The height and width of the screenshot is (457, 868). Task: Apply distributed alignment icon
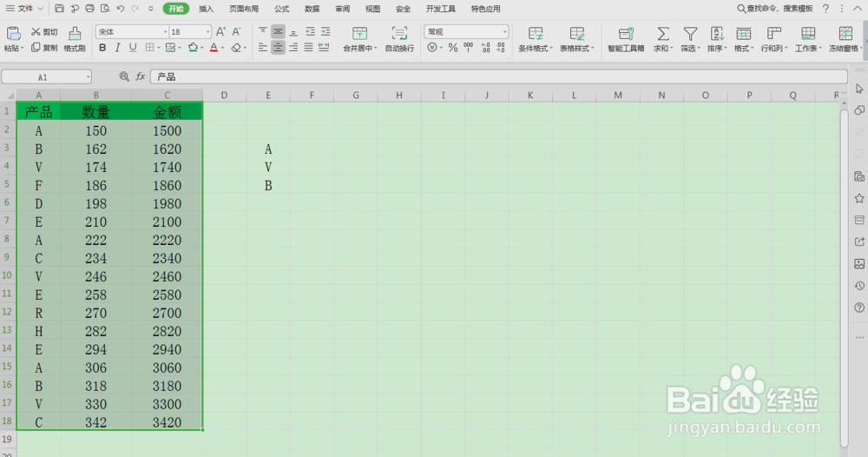[x=325, y=48]
